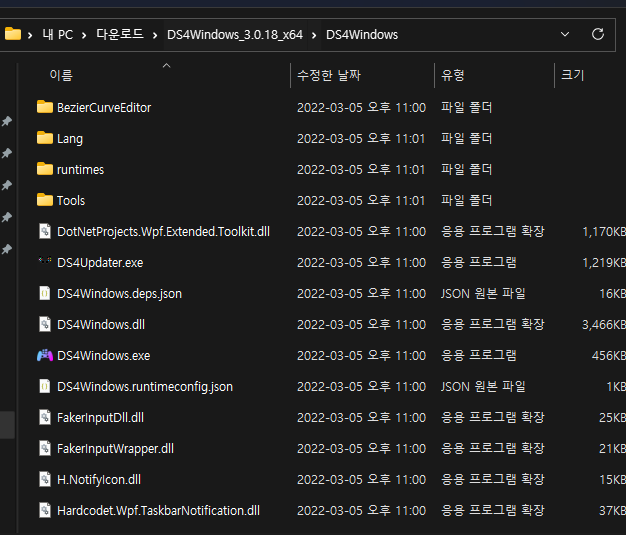Click modified date of BezierCurveEditor row
Image resolution: width=626 pixels, height=535 pixels.
(x=361, y=107)
